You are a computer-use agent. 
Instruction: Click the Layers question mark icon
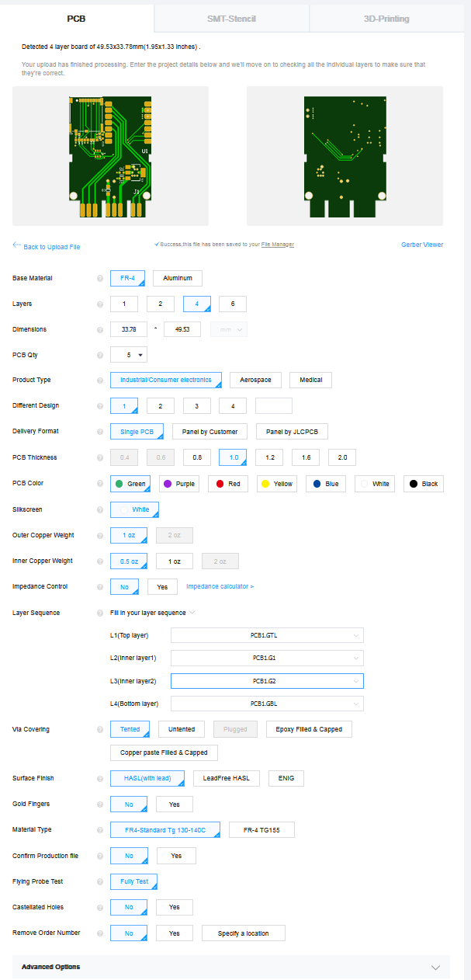tap(99, 304)
